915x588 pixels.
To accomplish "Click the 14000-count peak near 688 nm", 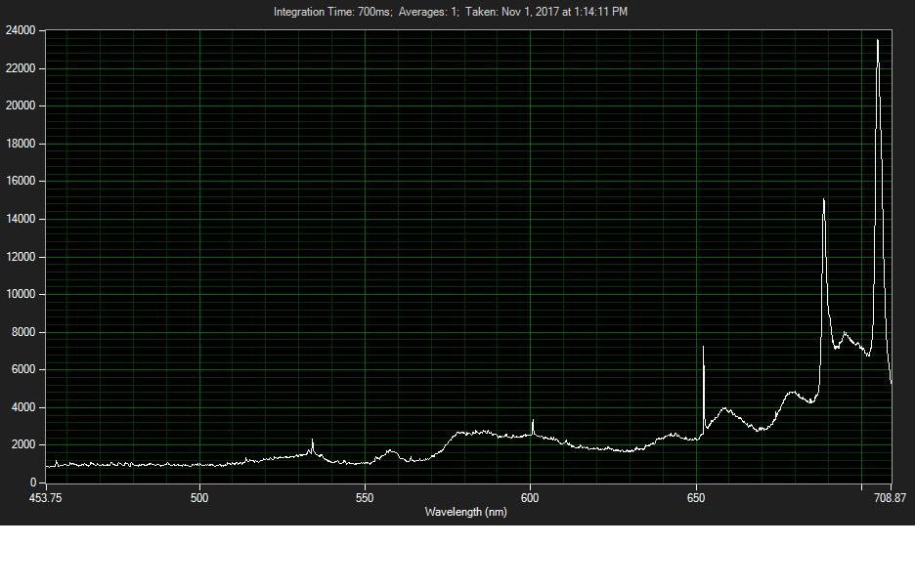I will 823,200.
